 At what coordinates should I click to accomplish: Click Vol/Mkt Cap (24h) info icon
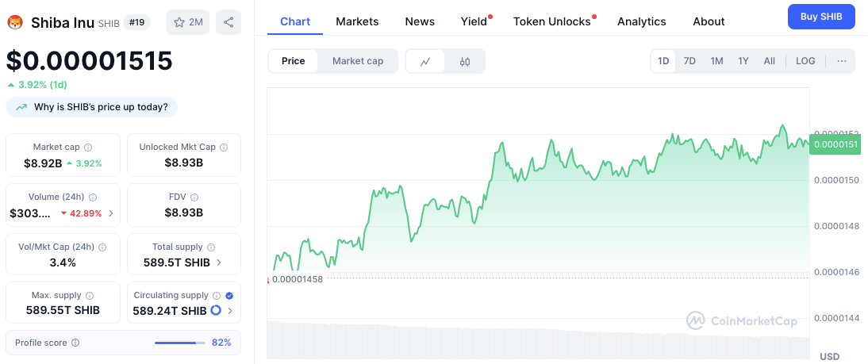coord(102,247)
